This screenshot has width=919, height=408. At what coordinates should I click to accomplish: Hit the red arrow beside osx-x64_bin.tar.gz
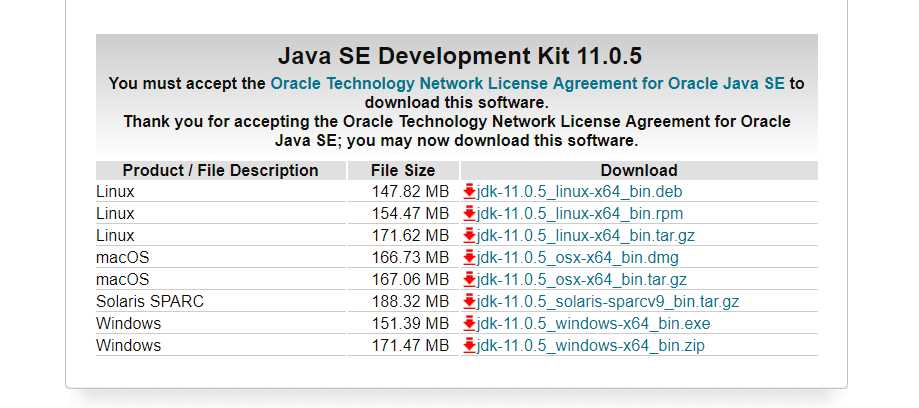[x=469, y=279]
